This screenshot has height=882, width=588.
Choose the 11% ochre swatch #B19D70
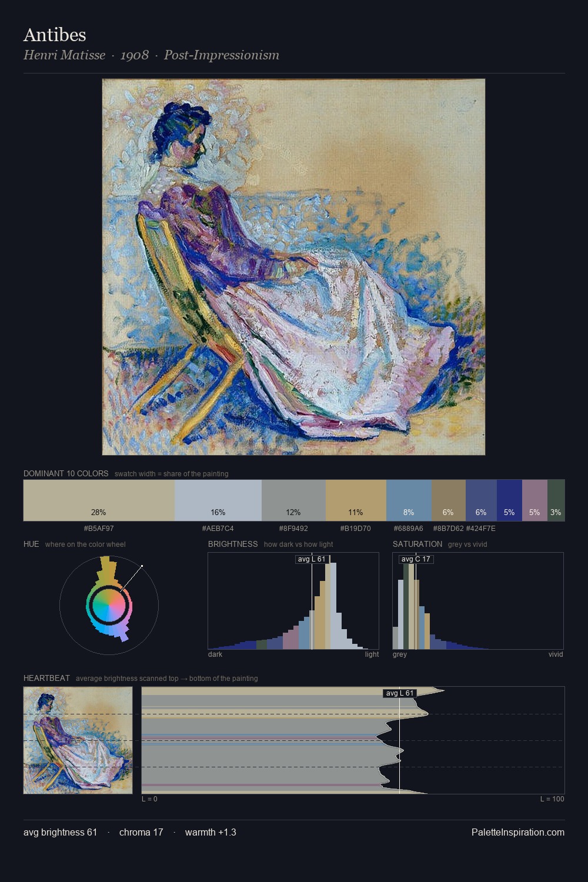(x=356, y=500)
